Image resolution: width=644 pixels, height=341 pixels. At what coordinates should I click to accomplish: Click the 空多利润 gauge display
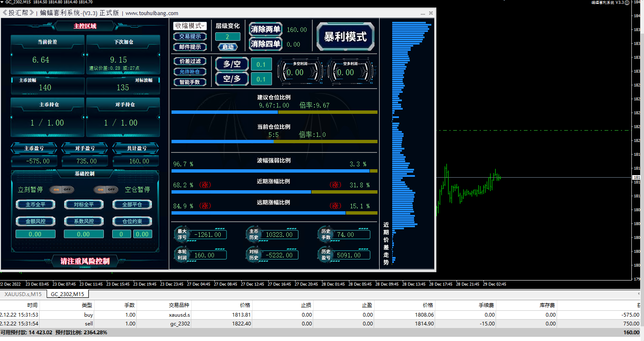click(350, 71)
